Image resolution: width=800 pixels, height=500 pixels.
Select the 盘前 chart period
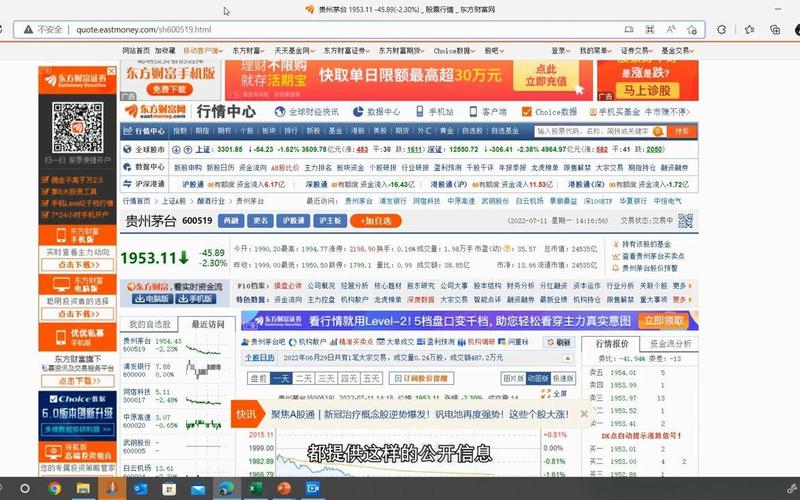click(x=259, y=378)
